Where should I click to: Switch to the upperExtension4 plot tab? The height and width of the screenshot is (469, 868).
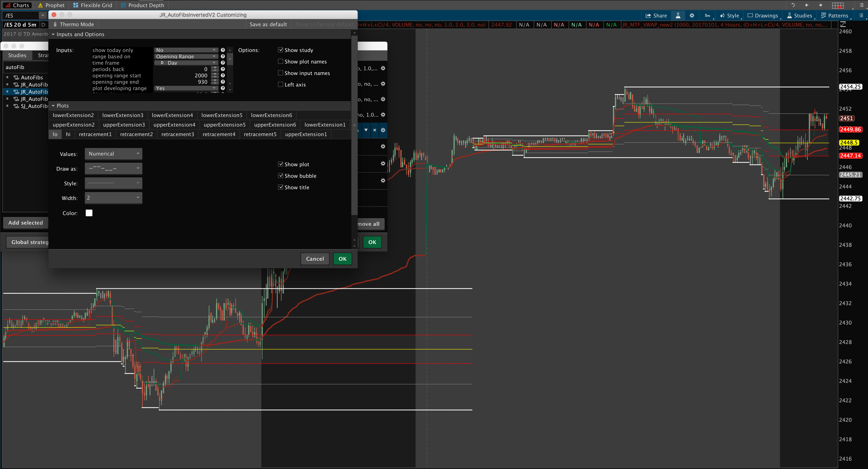[174, 125]
